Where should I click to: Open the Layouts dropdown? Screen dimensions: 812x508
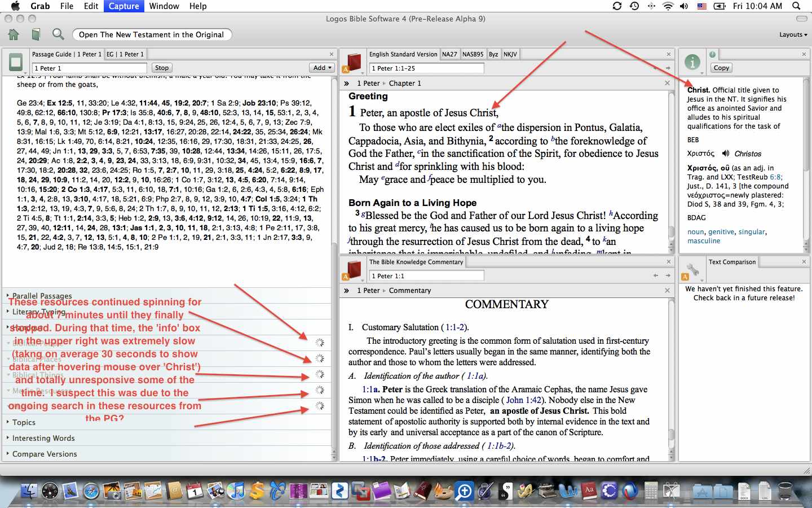click(x=793, y=34)
